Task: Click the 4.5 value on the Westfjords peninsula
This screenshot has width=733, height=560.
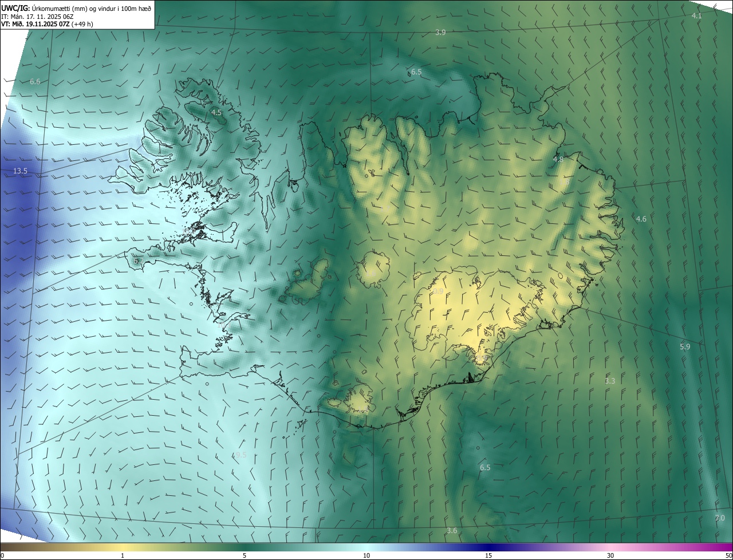Action: click(216, 113)
